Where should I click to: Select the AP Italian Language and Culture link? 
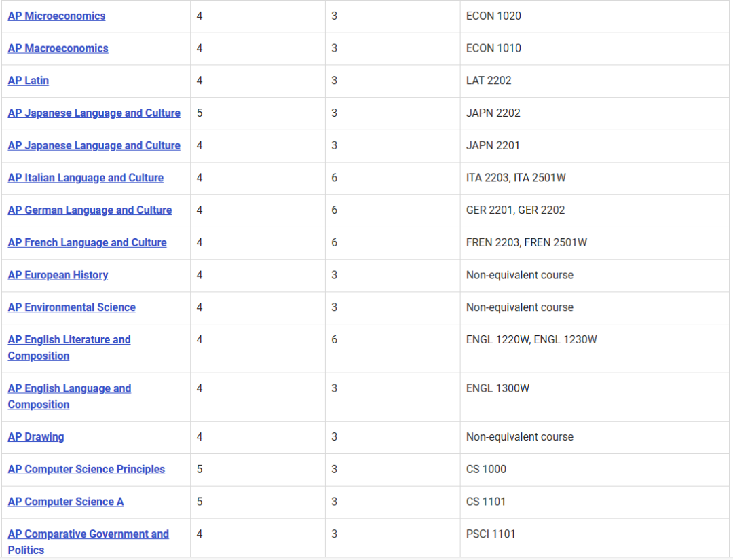86,178
